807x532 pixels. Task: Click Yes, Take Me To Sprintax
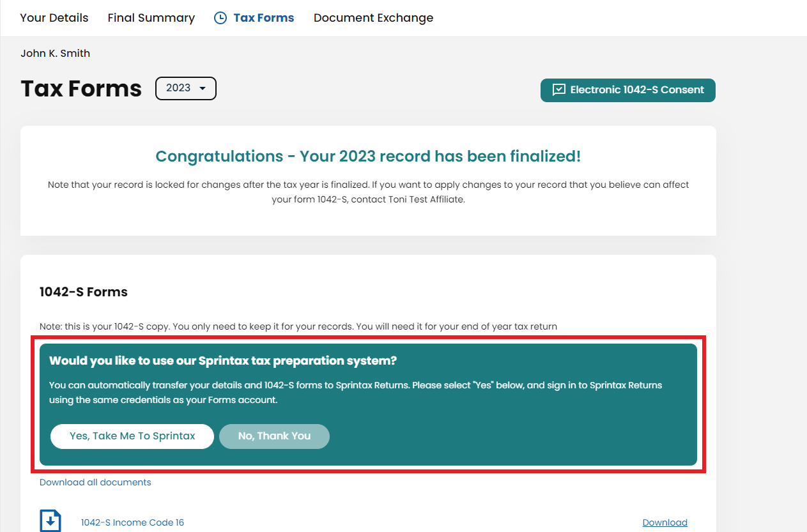pyautogui.click(x=132, y=436)
